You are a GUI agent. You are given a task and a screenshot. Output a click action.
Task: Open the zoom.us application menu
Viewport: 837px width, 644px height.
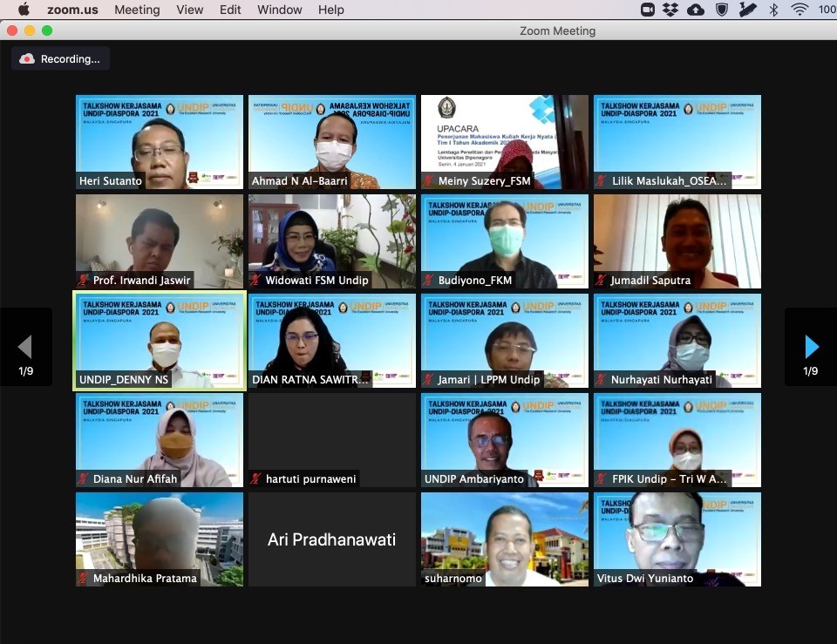pyautogui.click(x=71, y=10)
